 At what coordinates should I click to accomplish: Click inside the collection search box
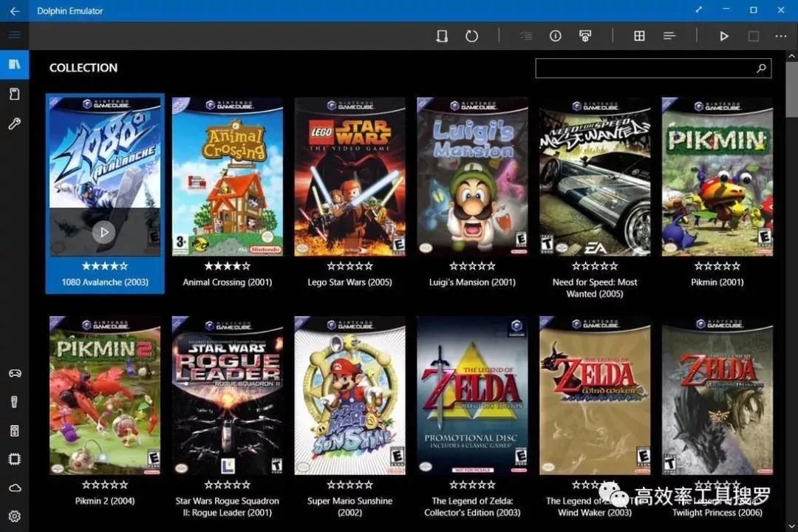643,69
